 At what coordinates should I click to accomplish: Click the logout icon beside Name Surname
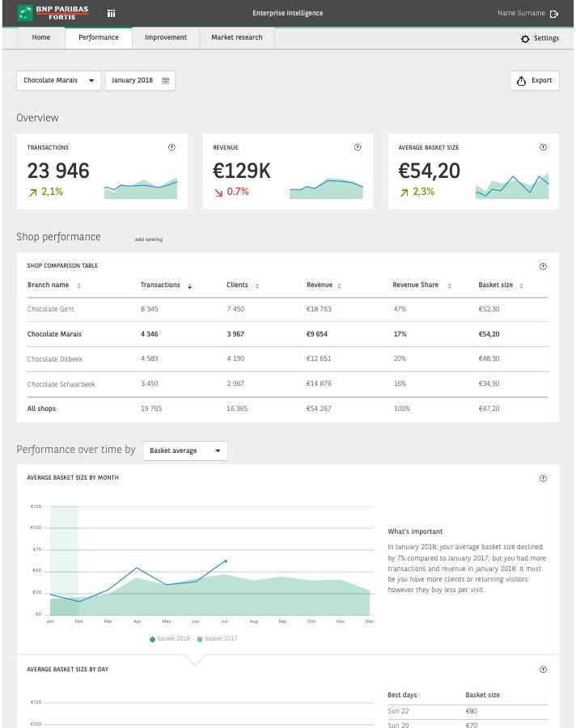(553, 14)
